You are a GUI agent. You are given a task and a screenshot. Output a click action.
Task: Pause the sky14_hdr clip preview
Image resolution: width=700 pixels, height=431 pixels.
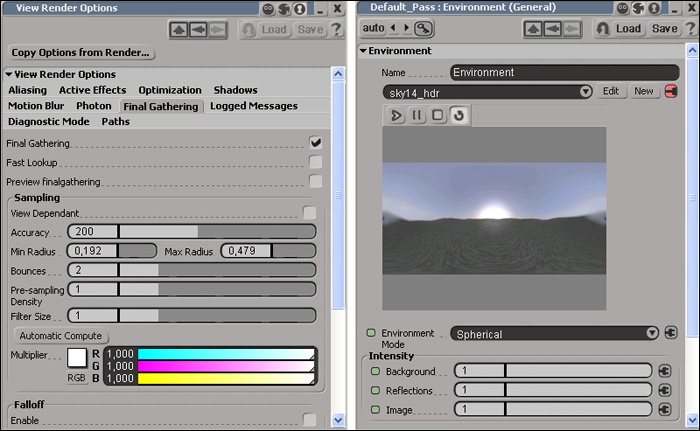[417, 116]
